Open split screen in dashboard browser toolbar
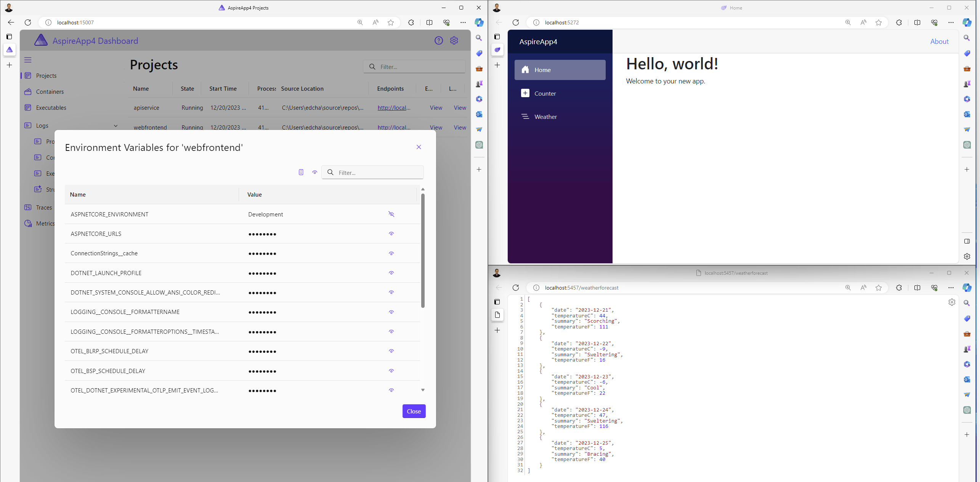Viewport: 980px width, 482px height. click(x=429, y=22)
